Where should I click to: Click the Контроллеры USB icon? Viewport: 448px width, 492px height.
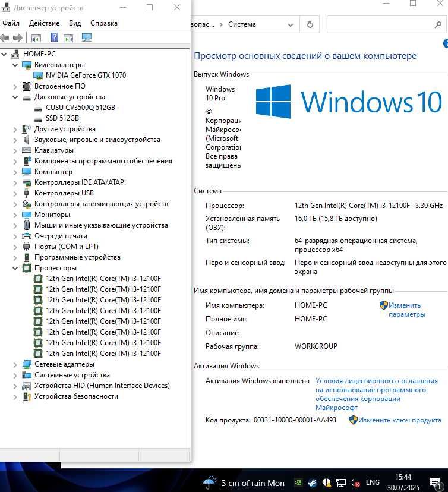pyautogui.click(x=27, y=193)
